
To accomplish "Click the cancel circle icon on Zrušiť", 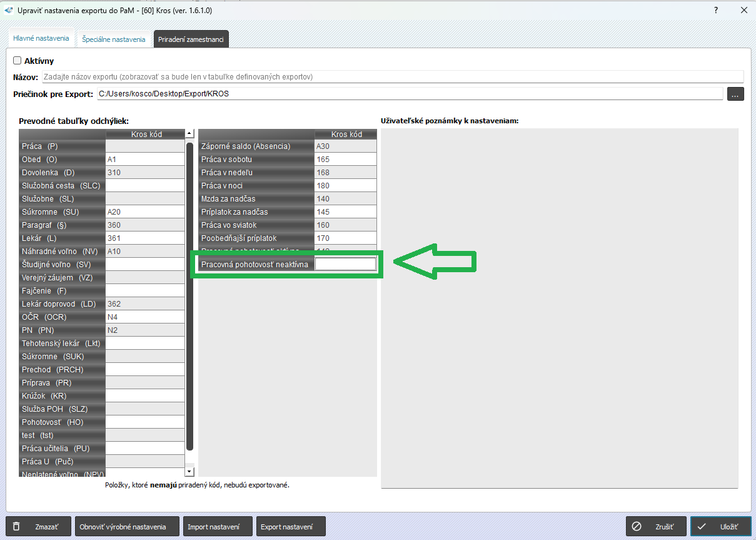I will [x=637, y=526].
